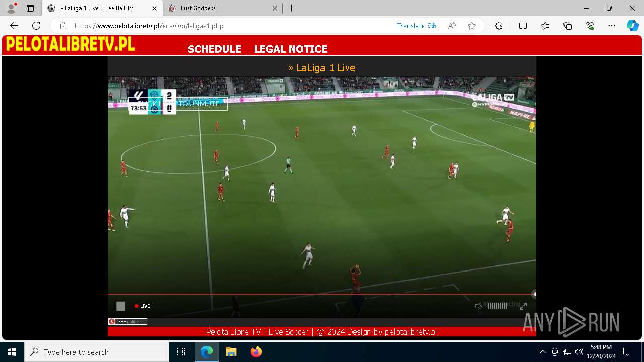Click the LaLiga 1 Live heading
Screen dimensions: 644x362
click(x=322, y=68)
